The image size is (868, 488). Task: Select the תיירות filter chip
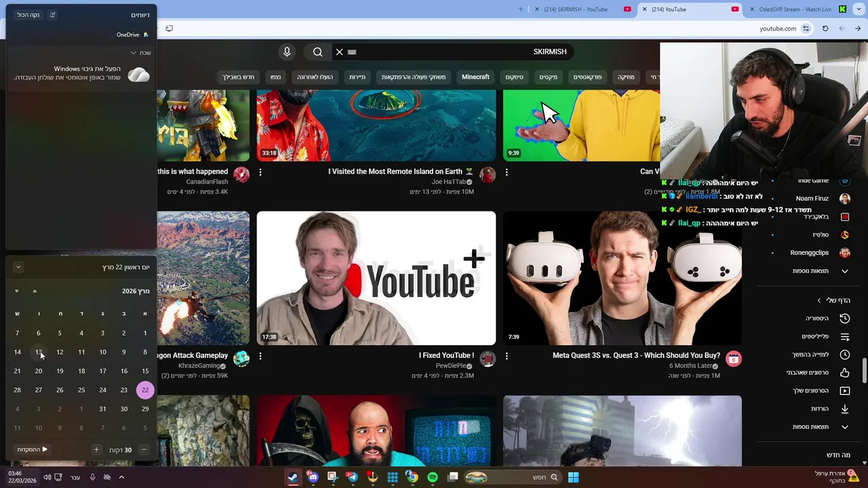[x=357, y=77]
